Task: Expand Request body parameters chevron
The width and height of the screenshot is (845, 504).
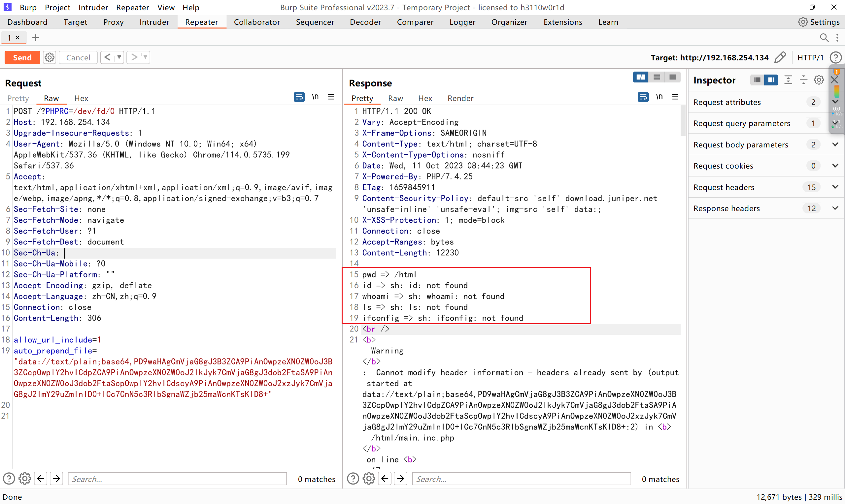Action: [835, 144]
